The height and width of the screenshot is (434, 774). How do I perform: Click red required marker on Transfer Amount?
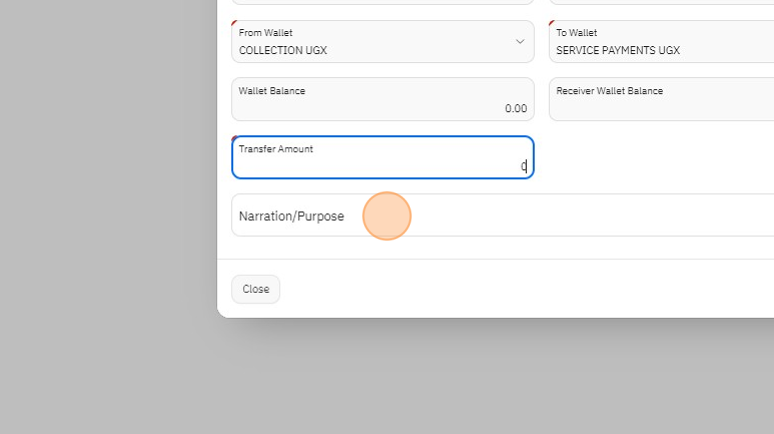[x=234, y=139]
